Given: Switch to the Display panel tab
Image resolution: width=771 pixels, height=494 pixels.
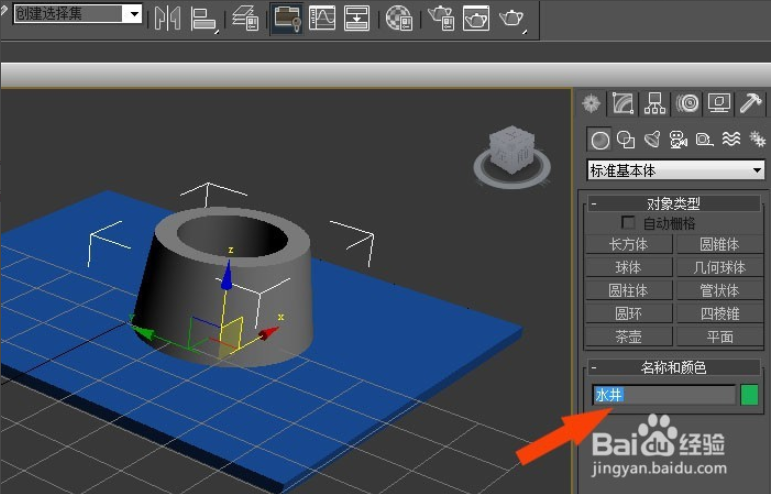Looking at the screenshot, I should [719, 104].
